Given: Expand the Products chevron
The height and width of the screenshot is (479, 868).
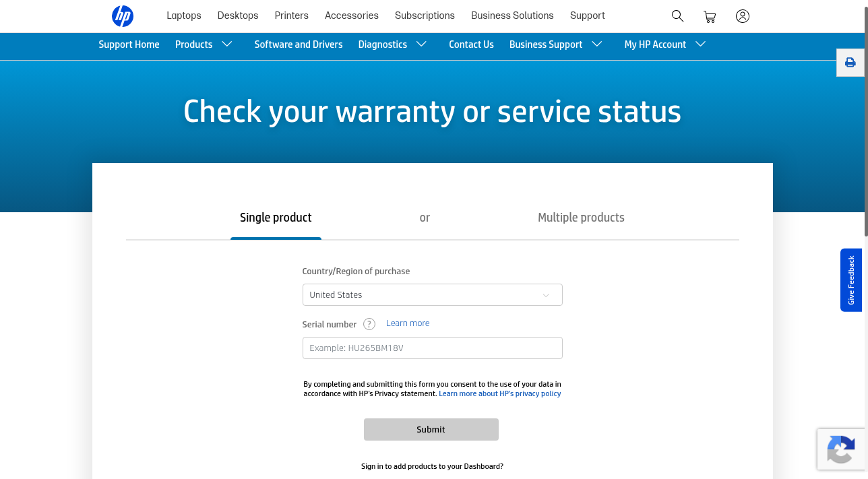Looking at the screenshot, I should tap(227, 44).
